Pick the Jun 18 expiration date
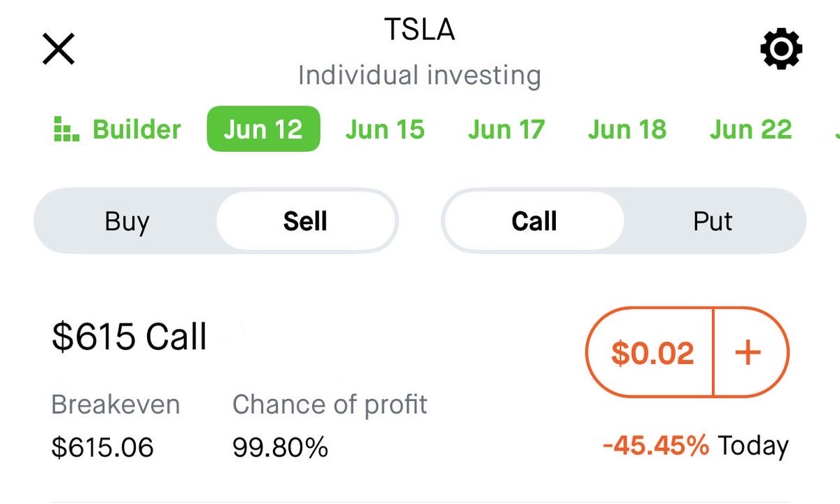 click(627, 129)
